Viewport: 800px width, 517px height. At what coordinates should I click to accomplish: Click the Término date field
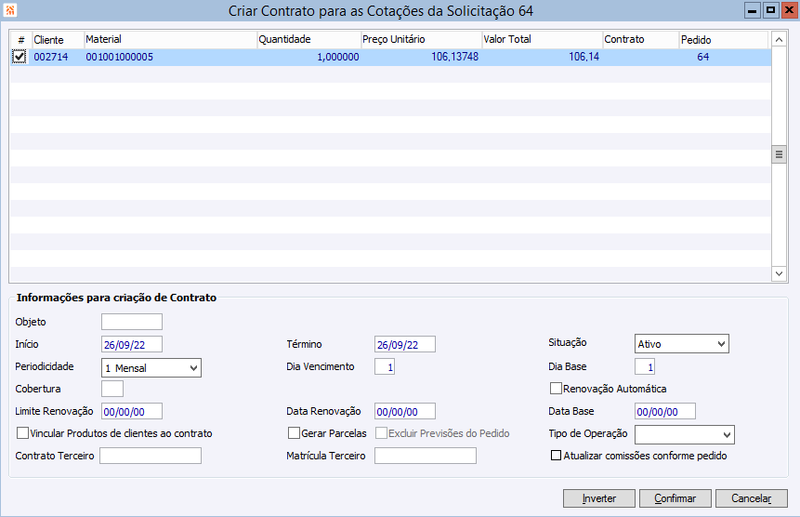(405, 344)
